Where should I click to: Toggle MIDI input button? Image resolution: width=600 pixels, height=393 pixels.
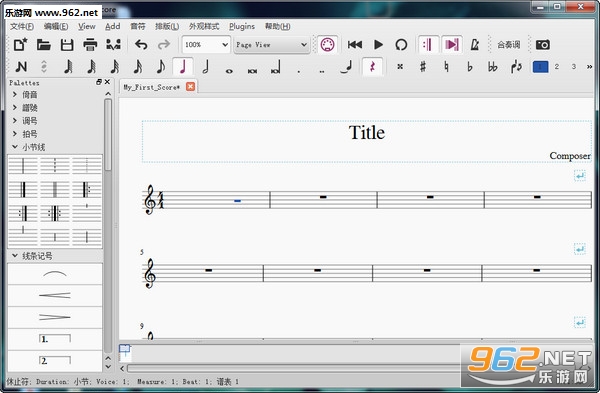[327, 45]
